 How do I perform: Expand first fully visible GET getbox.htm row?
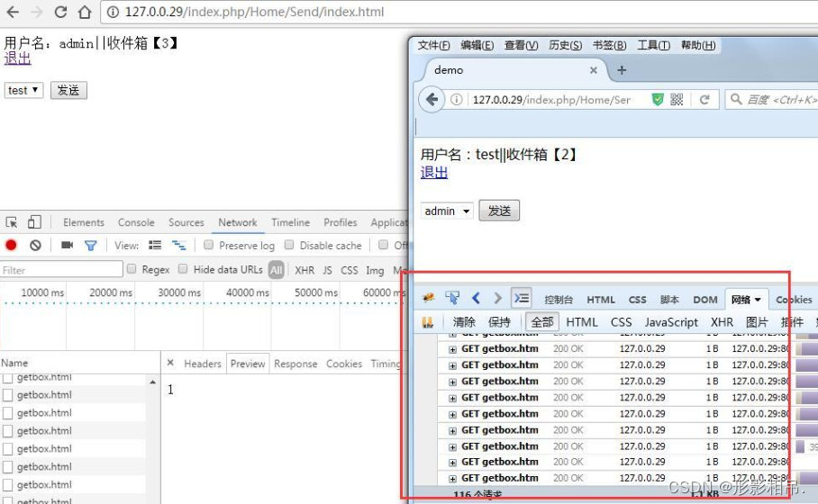[x=452, y=349]
